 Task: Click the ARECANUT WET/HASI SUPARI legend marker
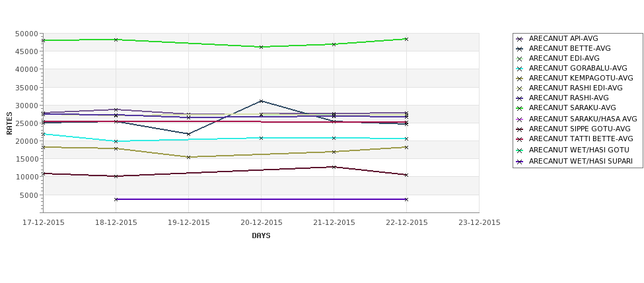(x=520, y=162)
